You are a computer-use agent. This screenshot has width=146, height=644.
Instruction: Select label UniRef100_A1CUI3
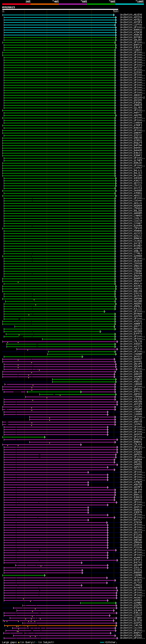pos(131,233)
